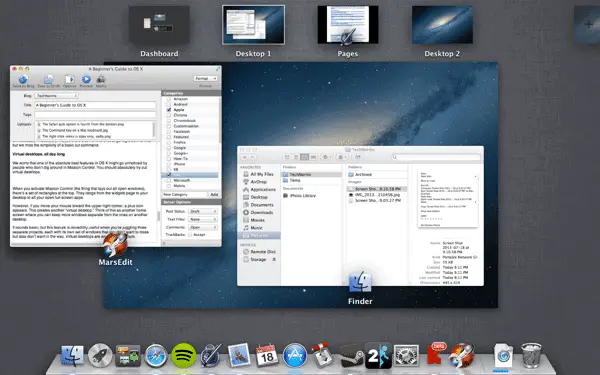
Task: Open the Format dropdown in MarsEdit toolbar
Action: (205, 78)
